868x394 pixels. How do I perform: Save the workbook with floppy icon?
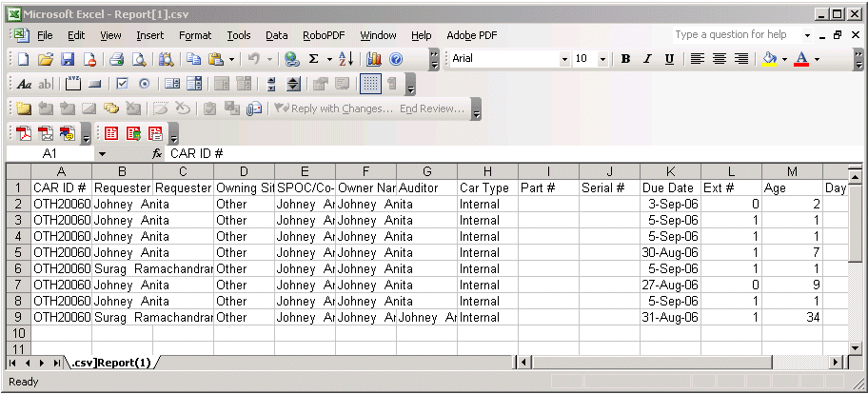click(x=68, y=59)
